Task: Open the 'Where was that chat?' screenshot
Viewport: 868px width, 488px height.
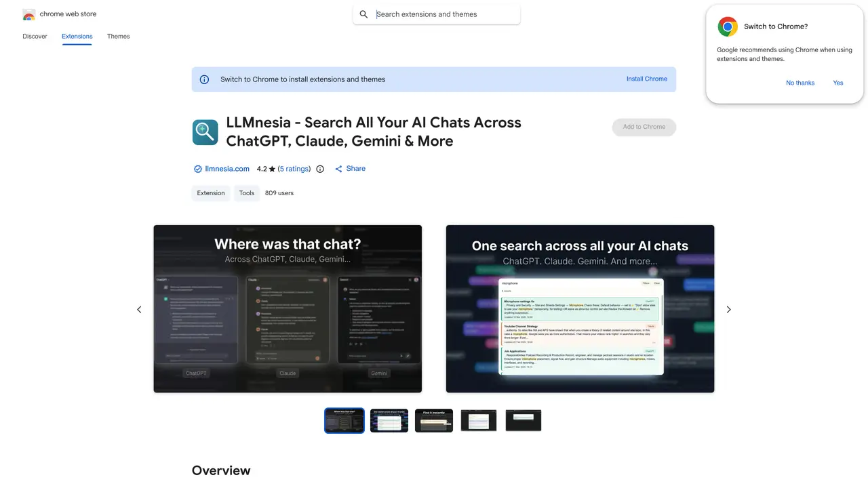Action: (x=288, y=309)
